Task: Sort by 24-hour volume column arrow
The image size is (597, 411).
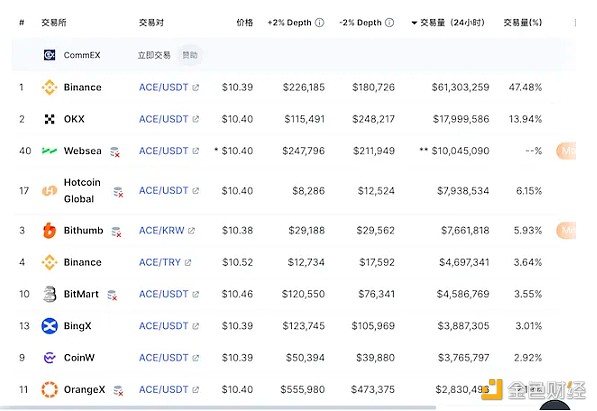Action: click(x=414, y=23)
